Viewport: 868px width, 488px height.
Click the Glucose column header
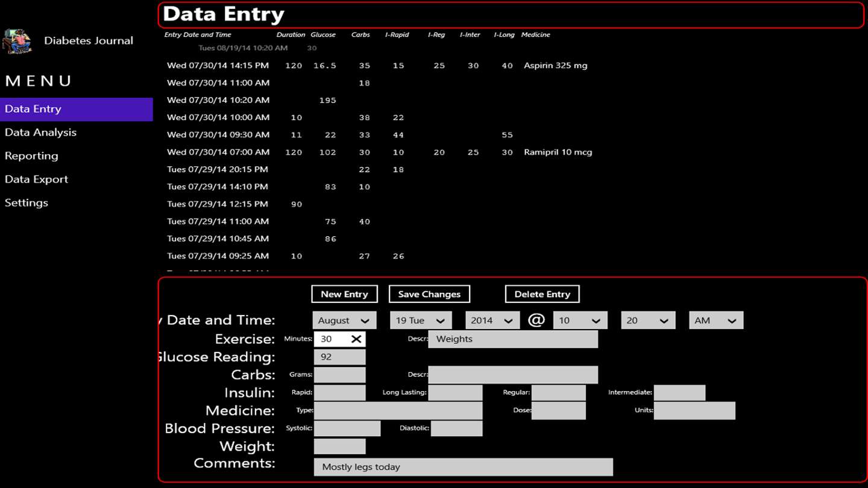[323, 35]
